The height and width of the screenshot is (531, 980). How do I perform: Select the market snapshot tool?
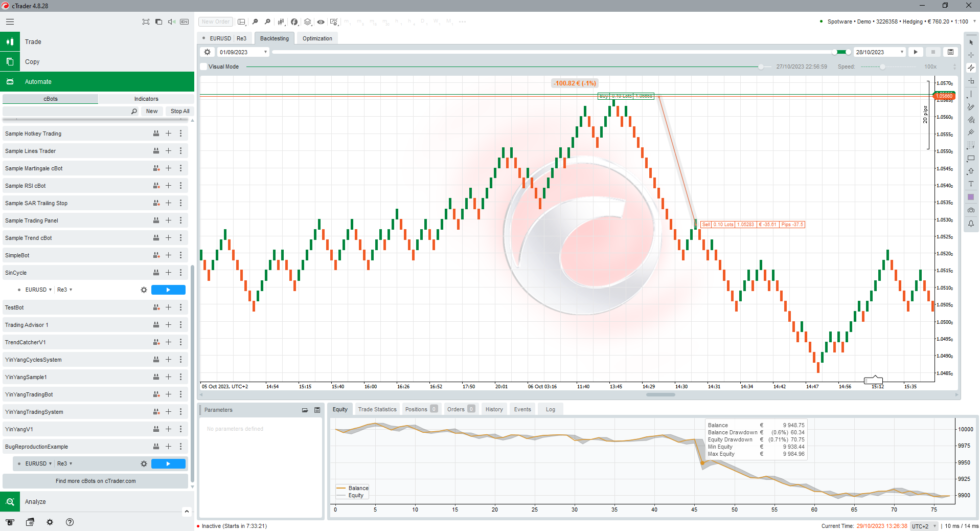tap(971, 81)
